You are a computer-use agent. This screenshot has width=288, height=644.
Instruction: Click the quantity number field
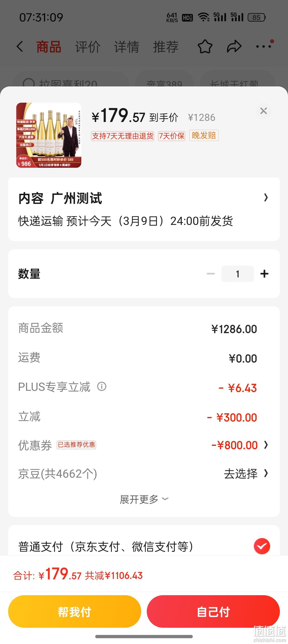tap(238, 274)
